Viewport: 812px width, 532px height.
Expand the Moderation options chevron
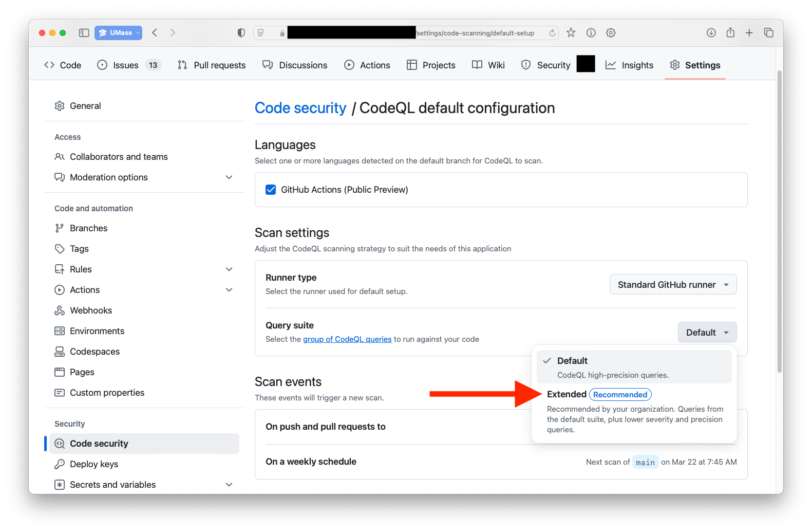click(x=229, y=177)
